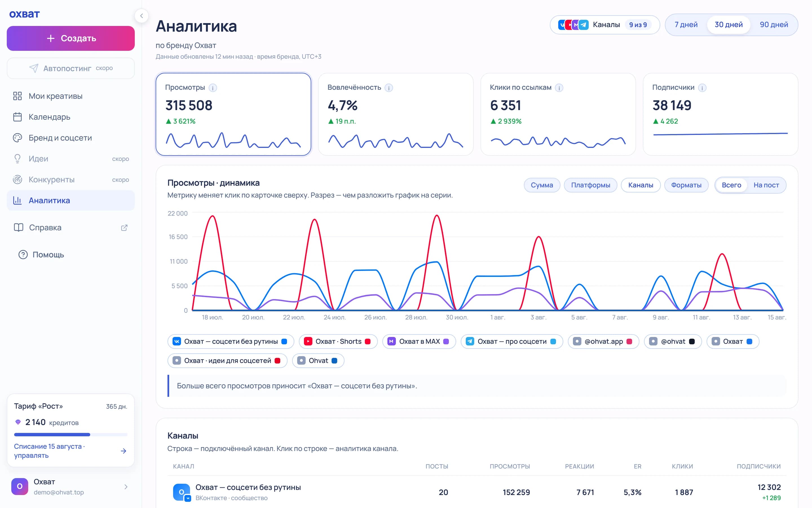This screenshot has width=812, height=508.
Task: Toggle the Охват series chip with blue swatch
Action: coord(732,341)
